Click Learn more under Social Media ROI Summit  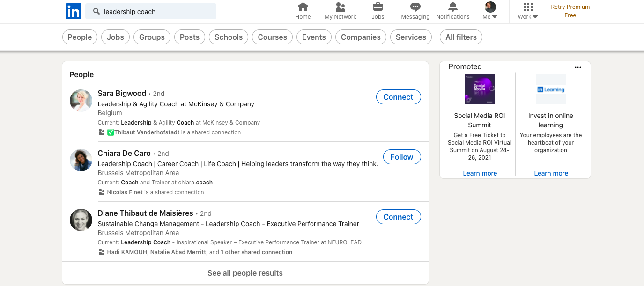point(480,173)
